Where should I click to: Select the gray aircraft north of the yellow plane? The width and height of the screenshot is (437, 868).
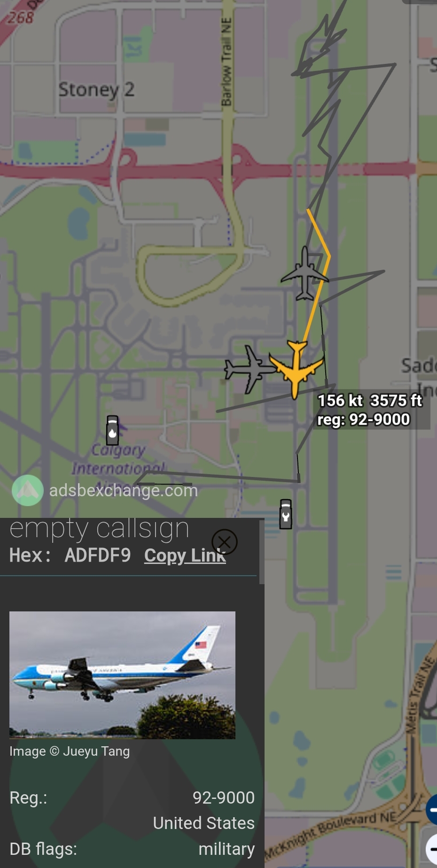tap(305, 274)
